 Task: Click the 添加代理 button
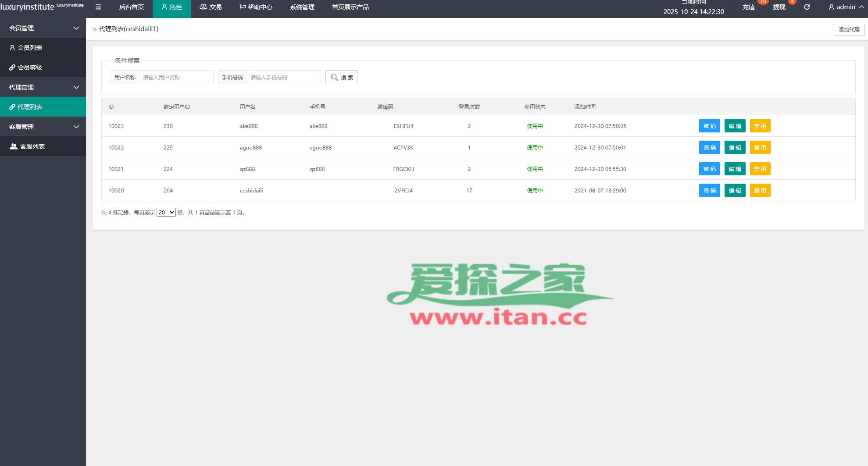coord(849,29)
